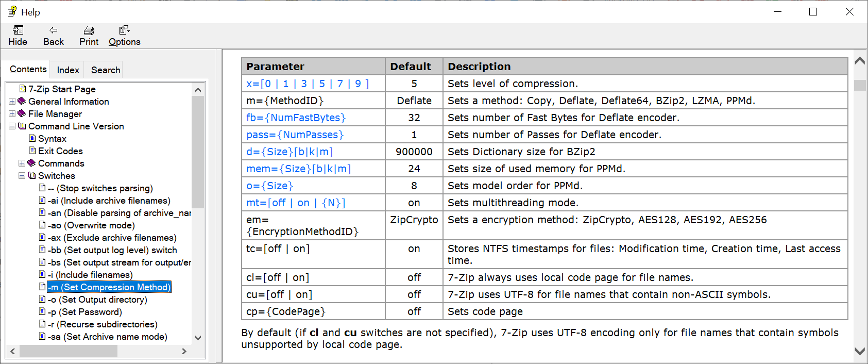Follow the o={Size} link

(x=269, y=186)
